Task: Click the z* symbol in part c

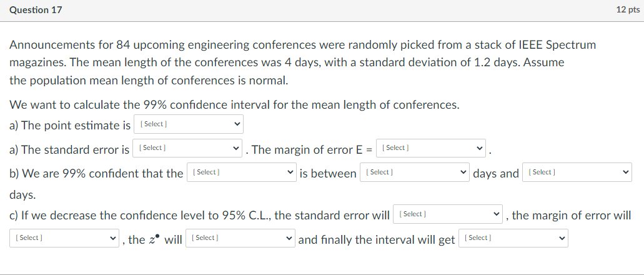Action: tap(152, 239)
